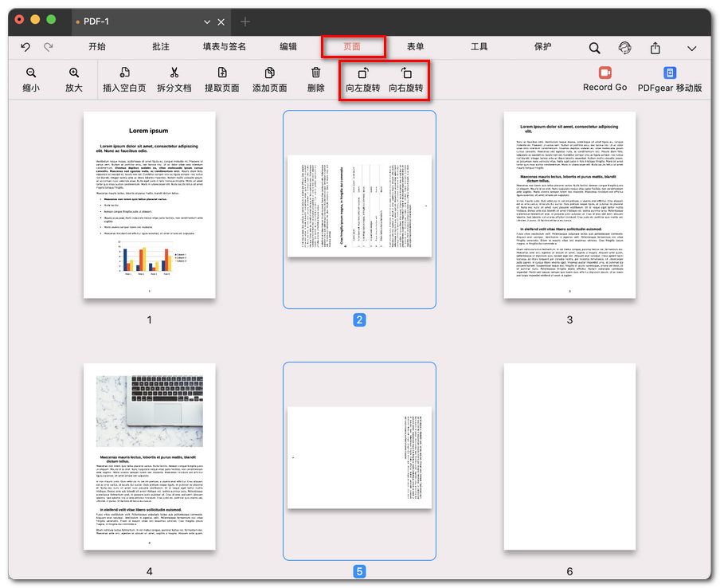Select the 向左旋转 (rotate left) tool

pyautogui.click(x=363, y=80)
